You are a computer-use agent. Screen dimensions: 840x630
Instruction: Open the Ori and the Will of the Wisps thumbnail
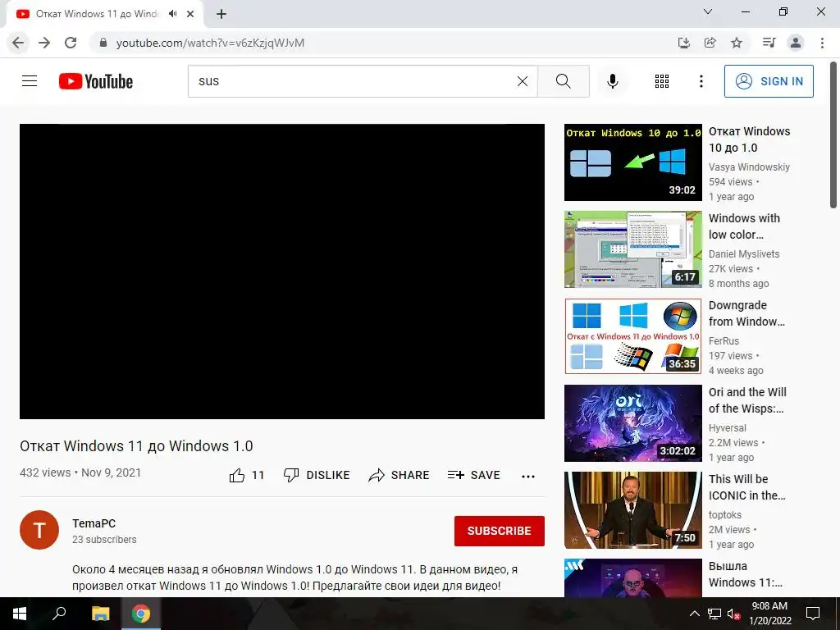point(632,423)
